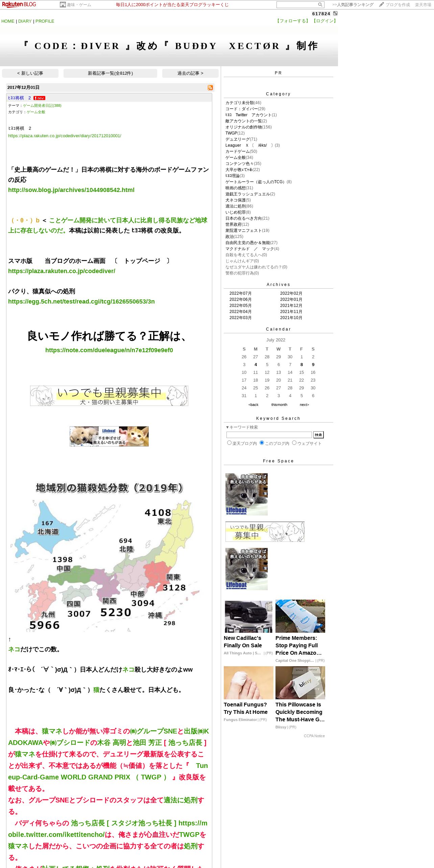
Task: Open the Blissy pillowcase ad thumbnail
Action: coord(300,683)
